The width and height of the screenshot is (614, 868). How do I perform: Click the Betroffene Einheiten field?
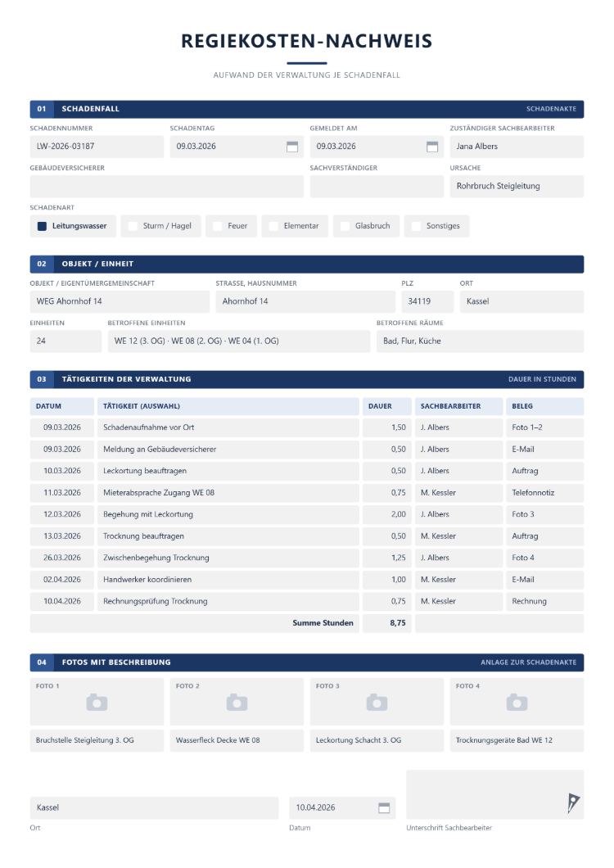click(x=239, y=341)
